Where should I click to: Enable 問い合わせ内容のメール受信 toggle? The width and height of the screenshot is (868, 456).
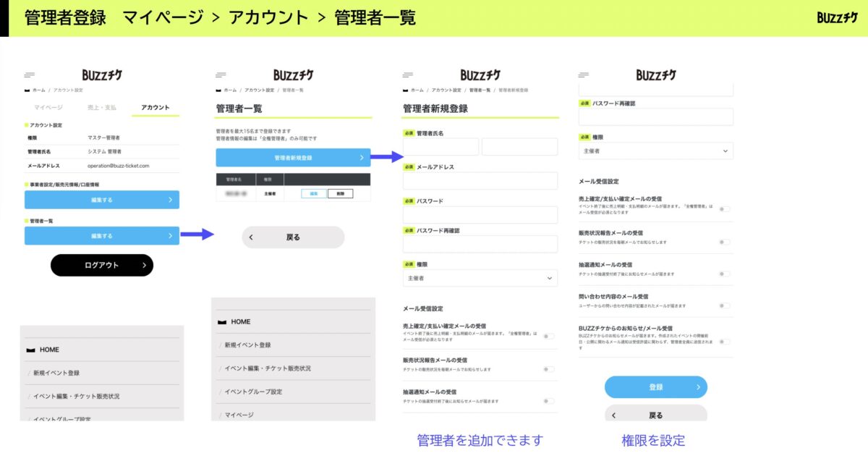coord(724,305)
